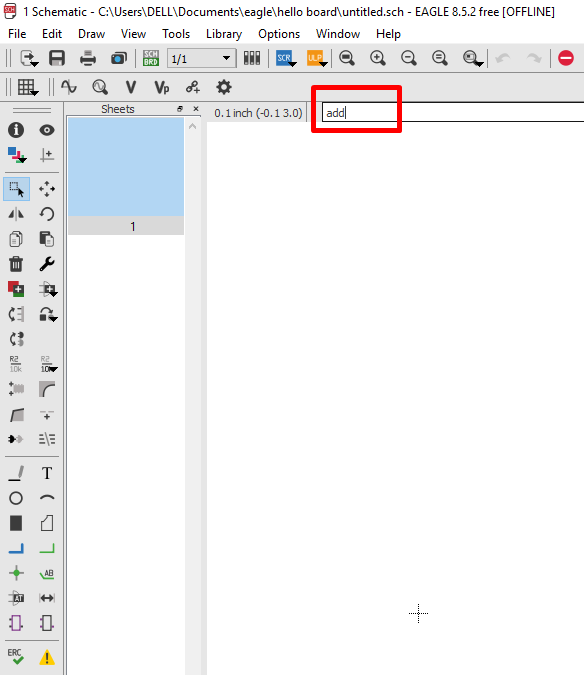Open the Edit menu

pos(52,34)
